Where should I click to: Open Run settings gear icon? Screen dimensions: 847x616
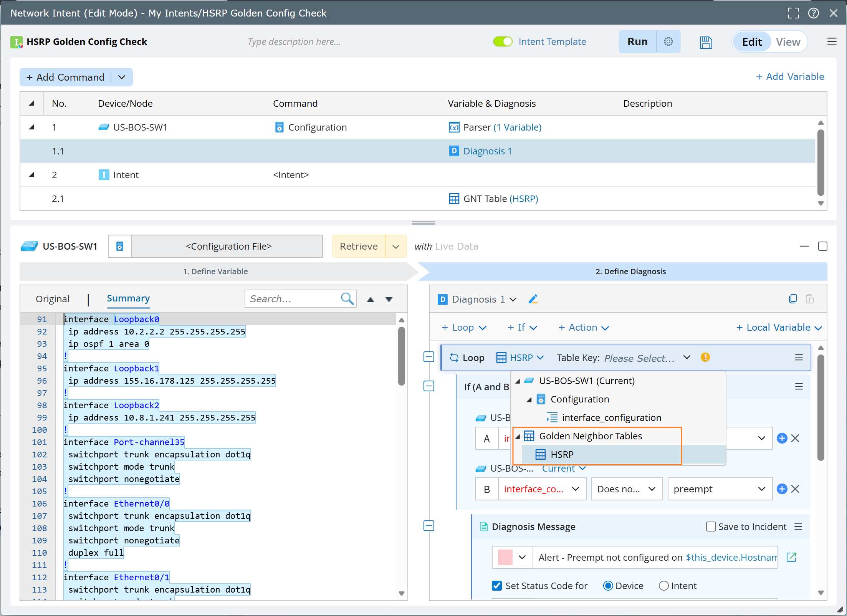[668, 41]
